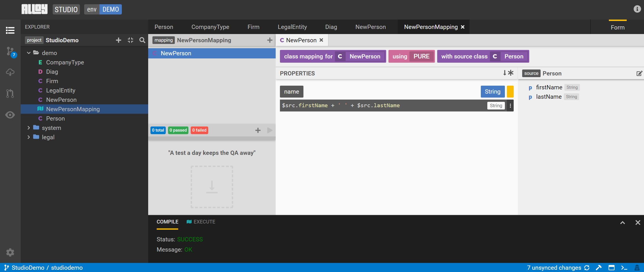Open the explorer list icon in sidebar
This screenshot has height=272, width=644.
click(10, 30)
